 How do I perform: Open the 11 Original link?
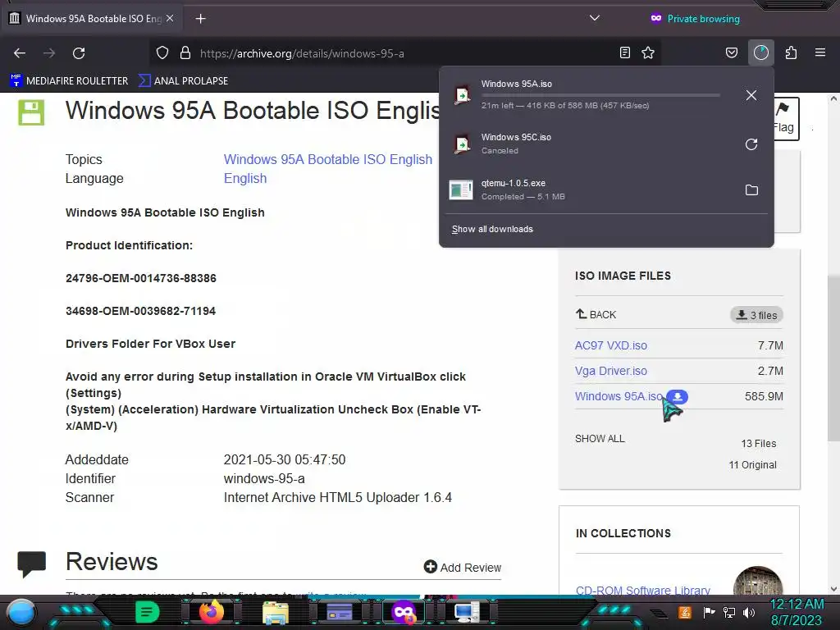click(753, 465)
